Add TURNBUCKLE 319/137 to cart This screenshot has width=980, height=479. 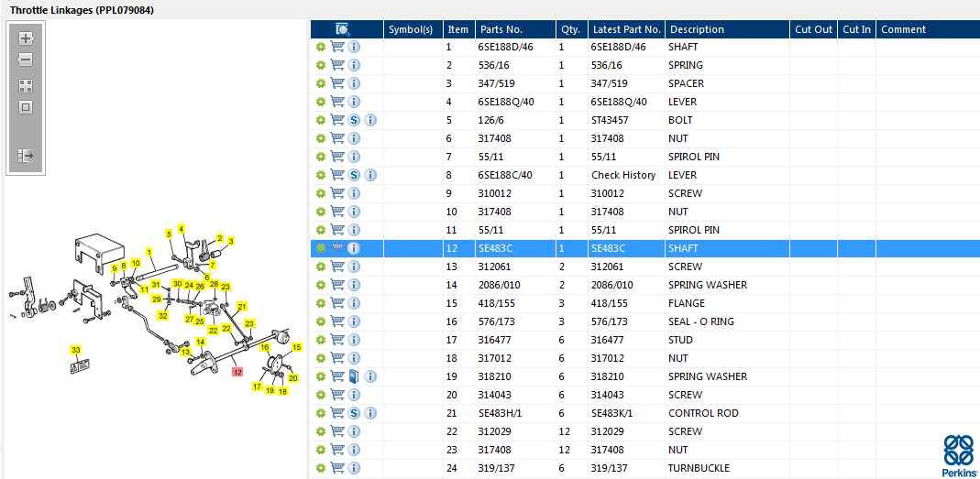(x=337, y=468)
